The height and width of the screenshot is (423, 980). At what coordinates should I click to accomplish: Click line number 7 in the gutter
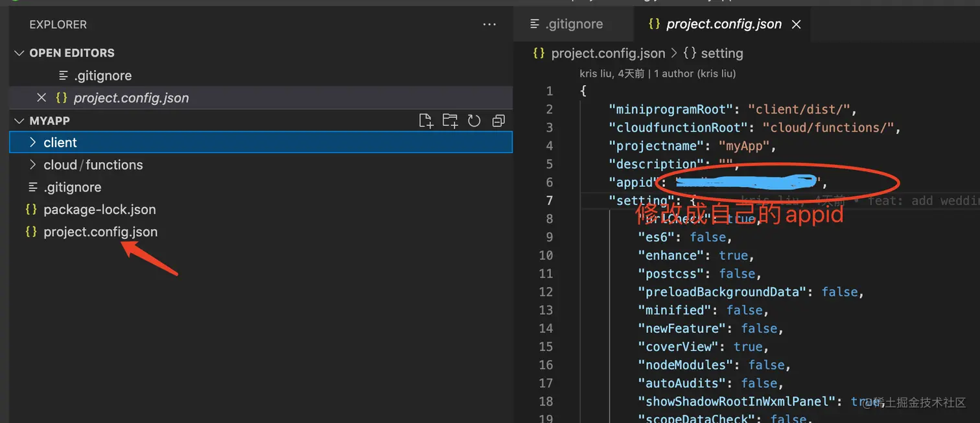(550, 200)
